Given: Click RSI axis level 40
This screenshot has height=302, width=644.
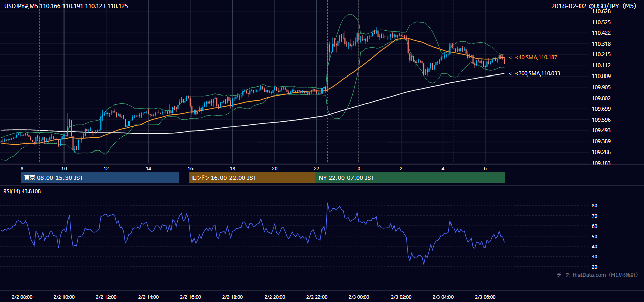Looking at the screenshot, I should (595, 246).
